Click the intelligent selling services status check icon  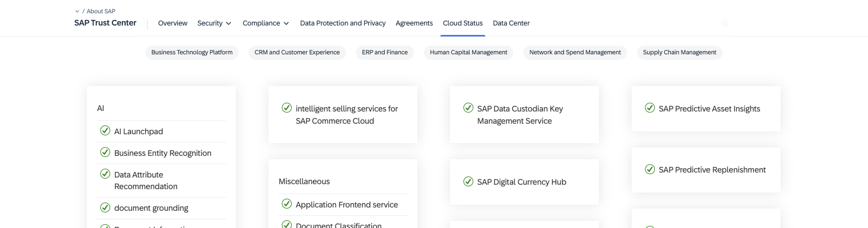pyautogui.click(x=287, y=108)
